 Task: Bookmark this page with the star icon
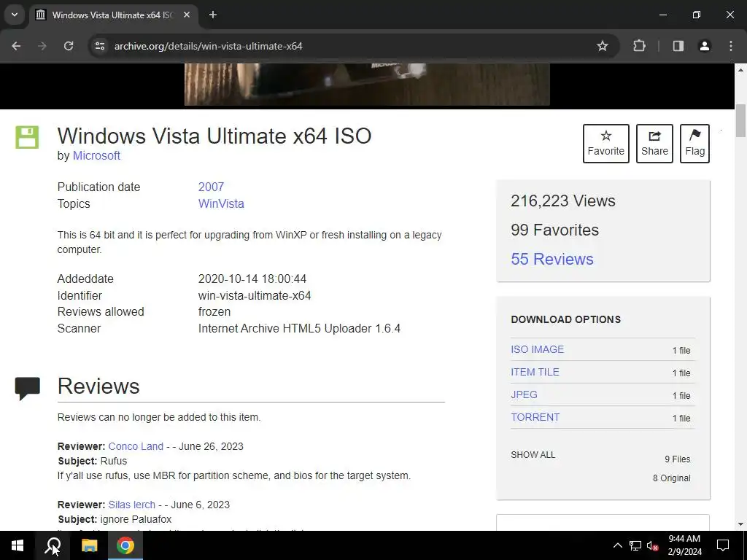(602, 46)
